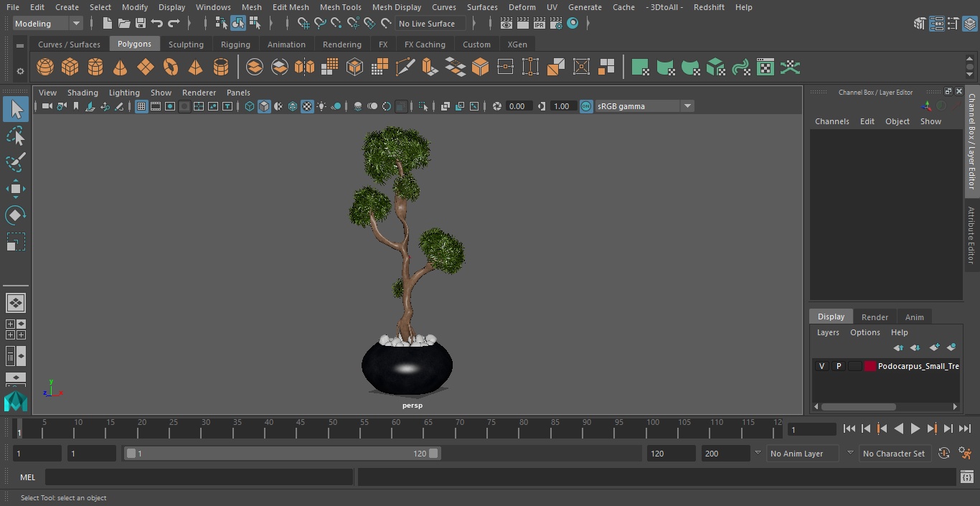The width and height of the screenshot is (980, 506).
Task: Toggle playback P box of Podocarpus layer
Action: click(838, 366)
